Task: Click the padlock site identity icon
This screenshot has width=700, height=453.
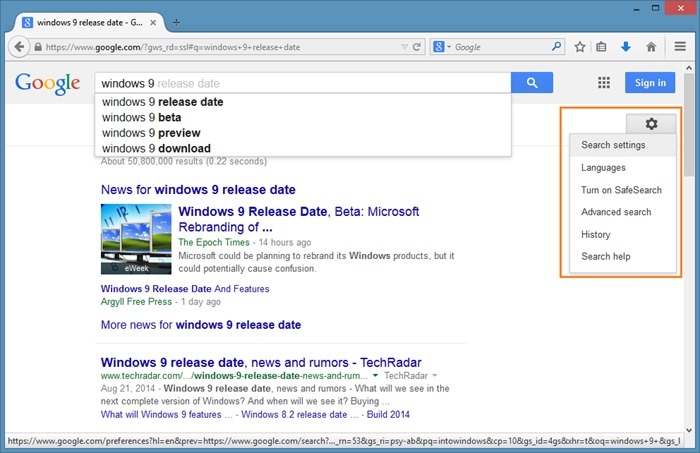Action: 38,47
